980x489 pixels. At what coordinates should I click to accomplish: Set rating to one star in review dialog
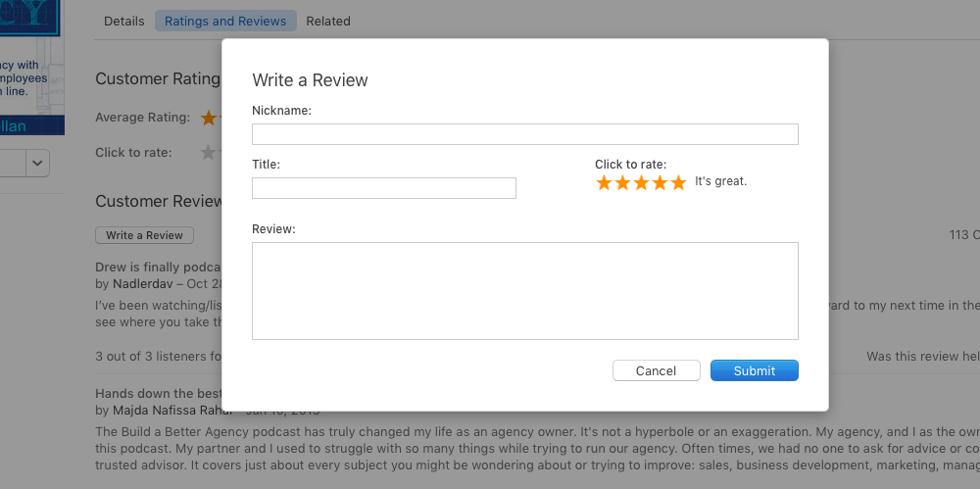604,183
